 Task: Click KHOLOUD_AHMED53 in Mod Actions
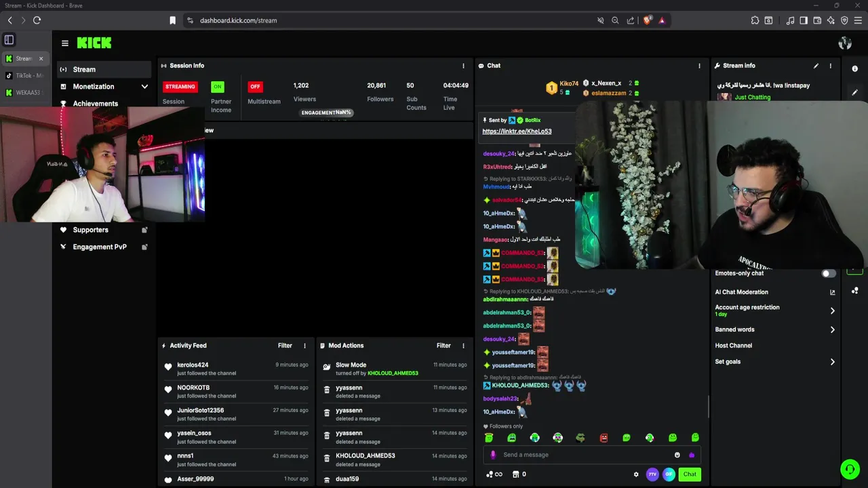pyautogui.click(x=365, y=455)
